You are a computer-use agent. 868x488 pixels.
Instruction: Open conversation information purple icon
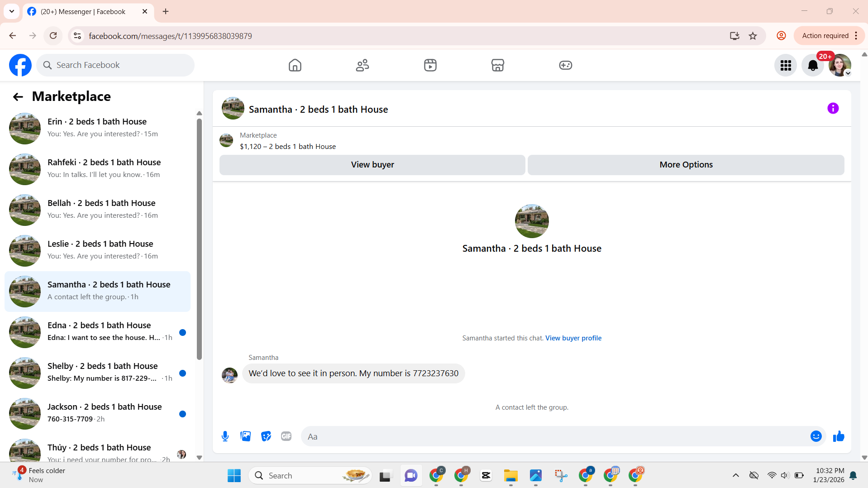(x=833, y=108)
